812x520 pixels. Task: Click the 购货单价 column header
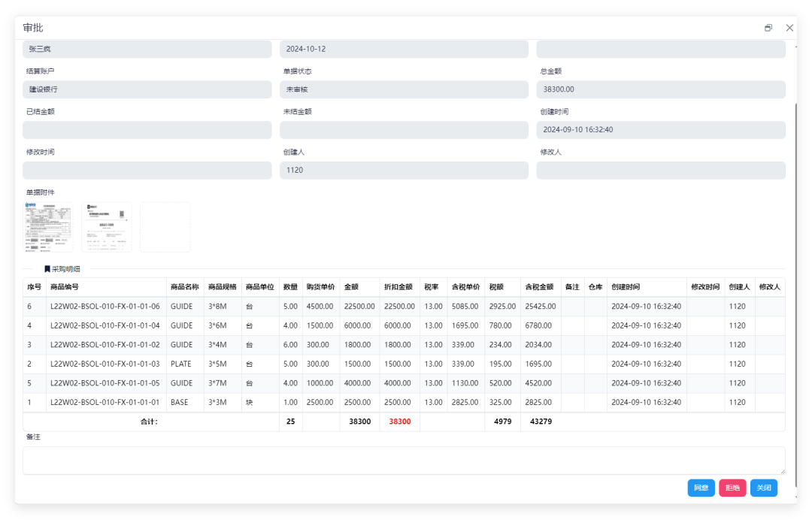point(320,286)
